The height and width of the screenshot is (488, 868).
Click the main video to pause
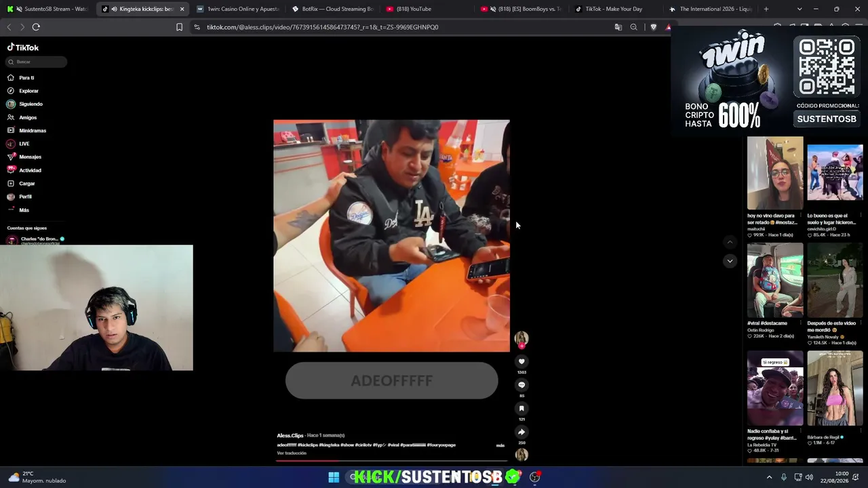(x=391, y=236)
